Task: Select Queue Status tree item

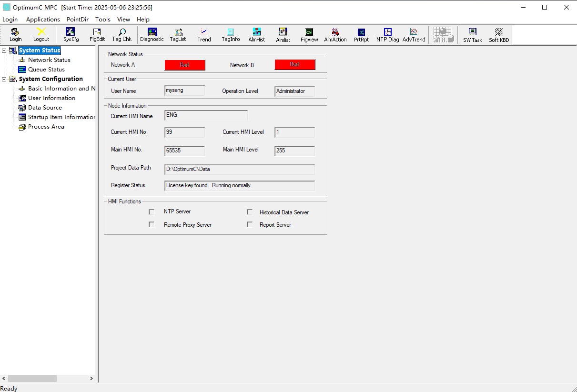Action: pyautogui.click(x=46, y=70)
